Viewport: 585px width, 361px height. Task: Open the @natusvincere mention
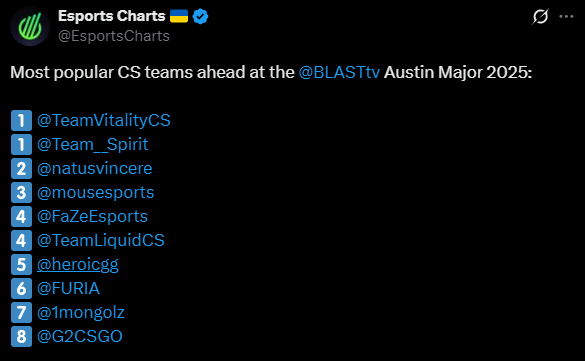(94, 169)
